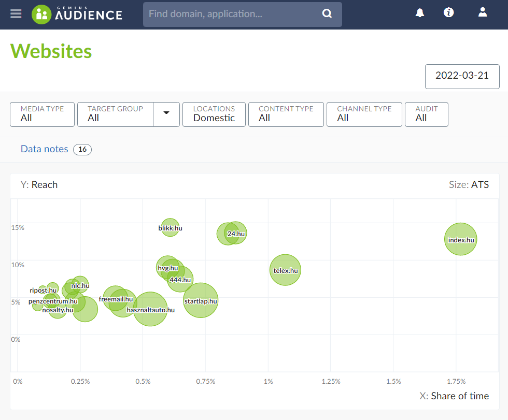Click the Websites page heading
This screenshot has height=420, width=508.
(51, 51)
